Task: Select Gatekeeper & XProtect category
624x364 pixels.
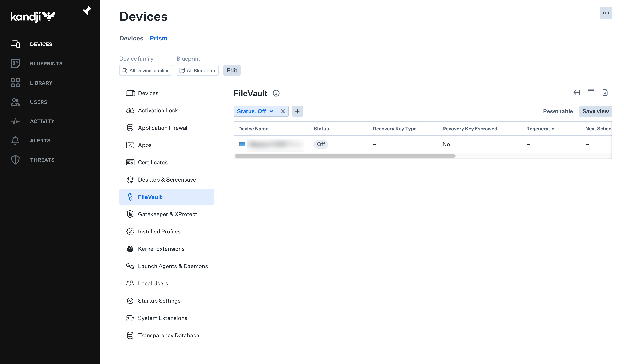Action: pyautogui.click(x=167, y=214)
